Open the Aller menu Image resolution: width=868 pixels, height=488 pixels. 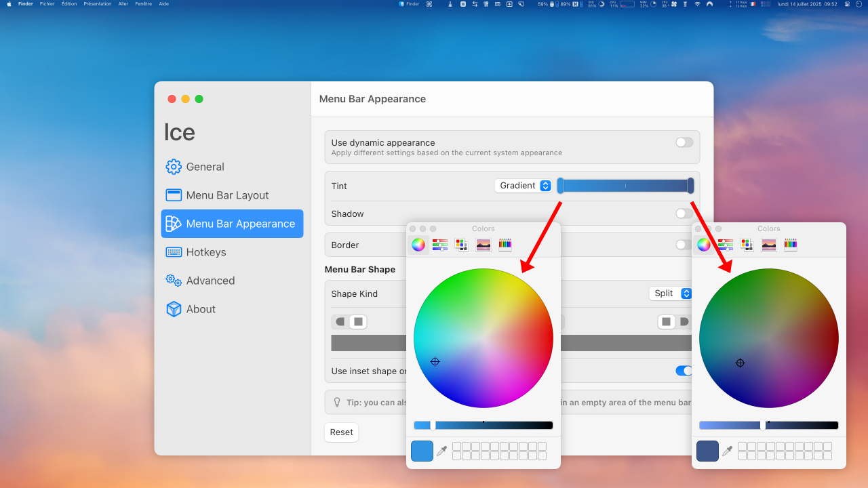(123, 4)
